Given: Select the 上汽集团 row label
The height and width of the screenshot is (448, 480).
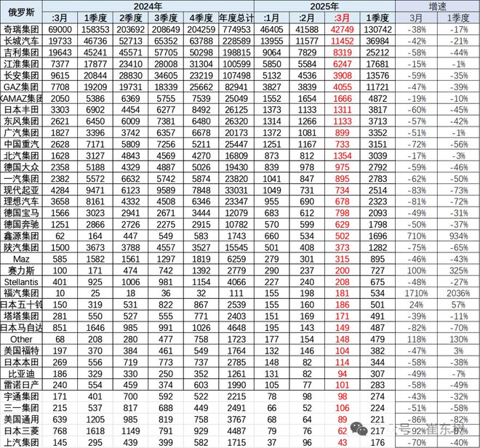Looking at the screenshot, I should pos(21,442).
